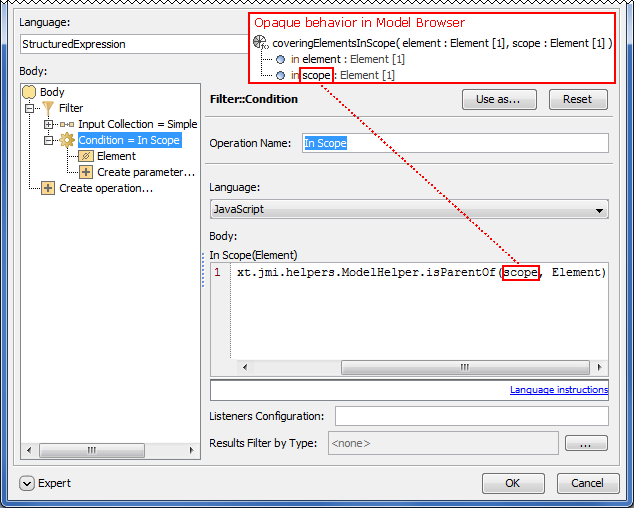This screenshot has width=634, height=508.
Task: Click the In Scope(Element) signature text
Action: click(253, 255)
